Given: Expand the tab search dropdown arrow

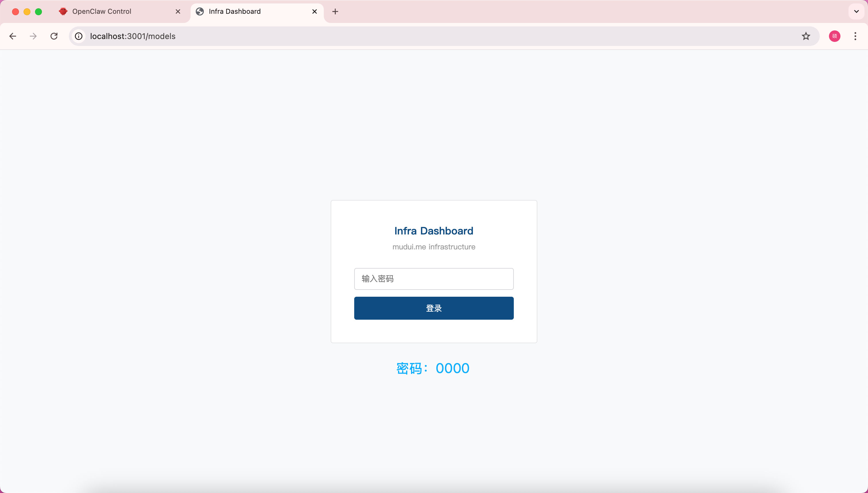Looking at the screenshot, I should [x=856, y=11].
